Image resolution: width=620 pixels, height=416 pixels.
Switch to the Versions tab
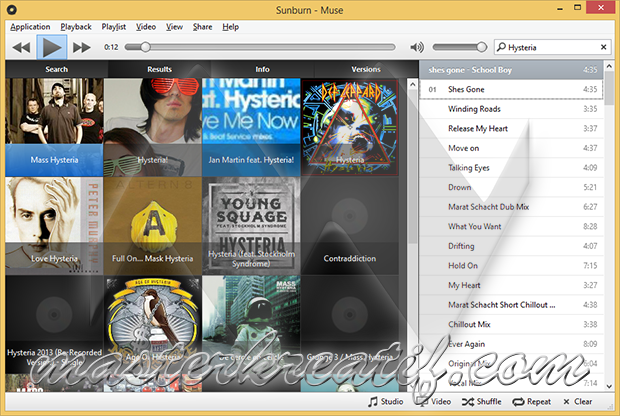(x=366, y=69)
